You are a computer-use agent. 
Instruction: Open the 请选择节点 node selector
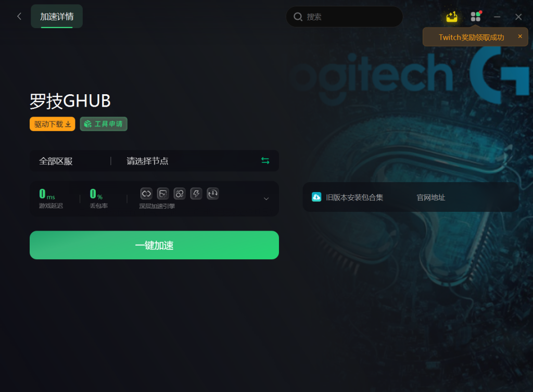[147, 161]
